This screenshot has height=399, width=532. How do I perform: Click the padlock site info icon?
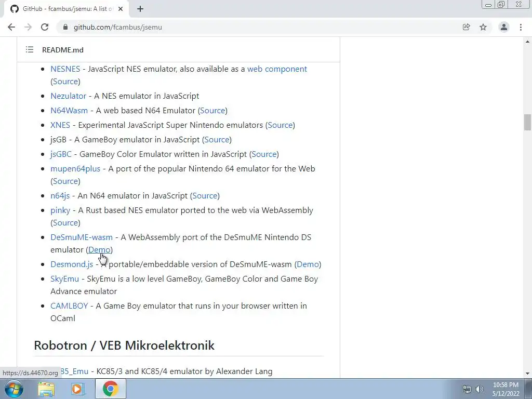(65, 27)
